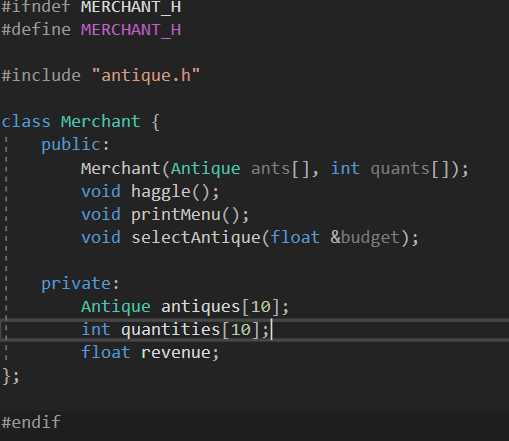Click the 'public:' access specifier
The width and height of the screenshot is (509, 441).
(x=75, y=145)
